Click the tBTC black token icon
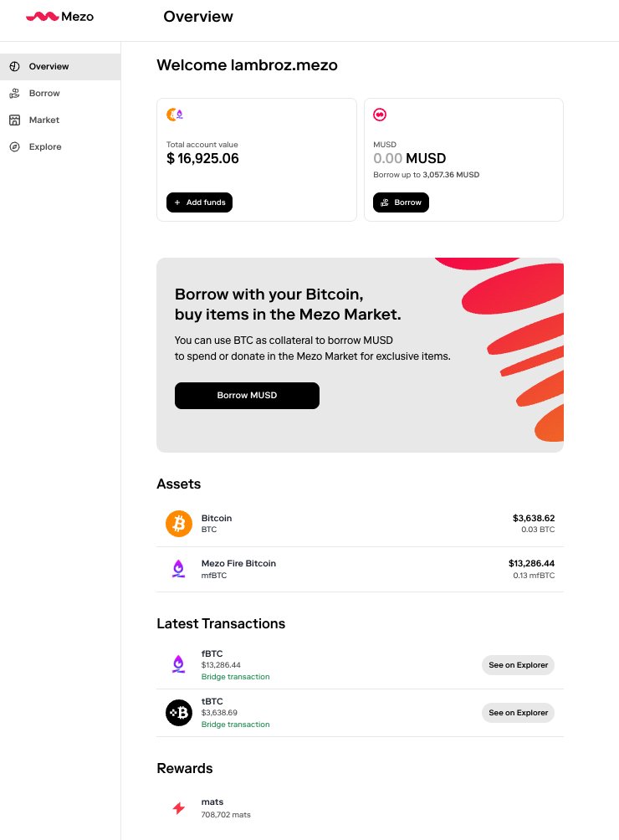The width and height of the screenshot is (619, 840). (x=179, y=713)
